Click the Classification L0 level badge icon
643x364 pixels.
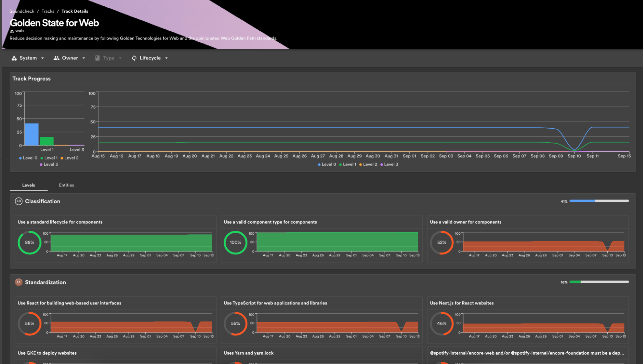click(18, 201)
